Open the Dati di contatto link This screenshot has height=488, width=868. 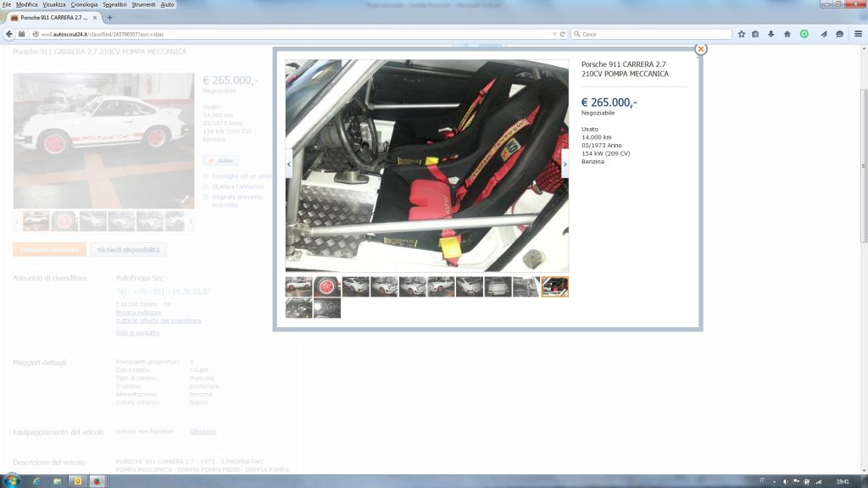coord(138,332)
